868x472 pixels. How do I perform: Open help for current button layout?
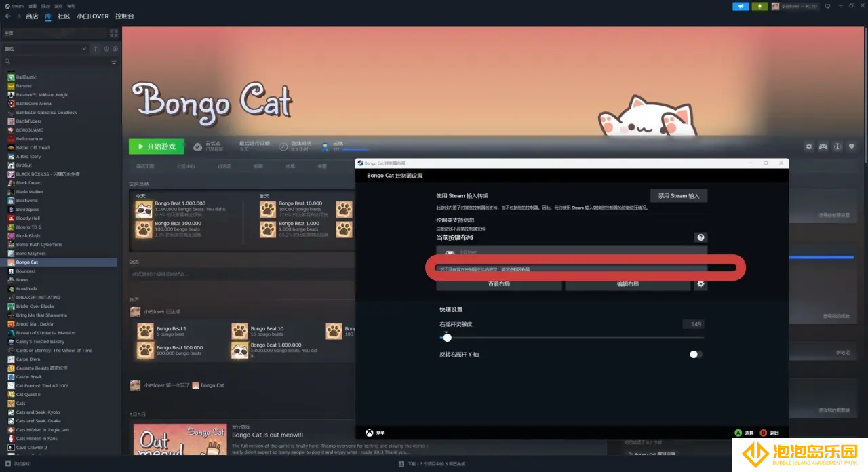[x=701, y=237]
